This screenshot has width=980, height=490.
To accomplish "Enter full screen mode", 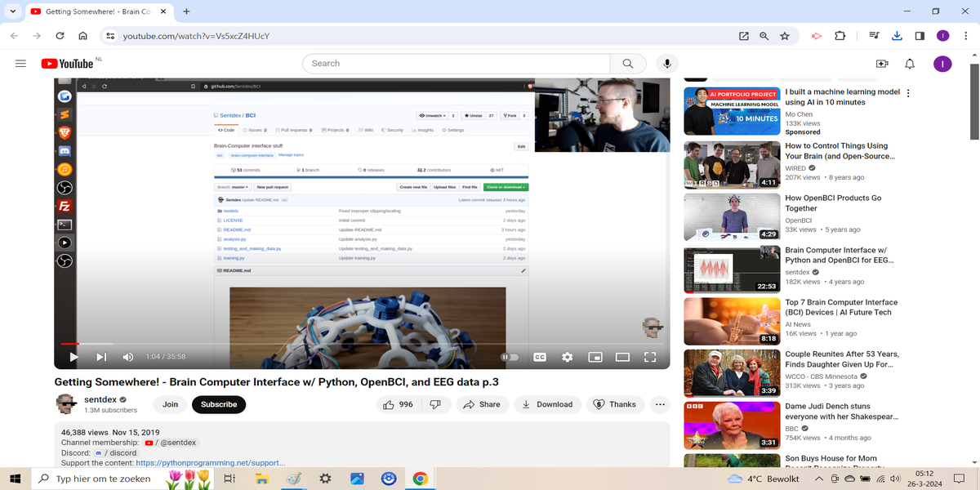I will click(650, 357).
